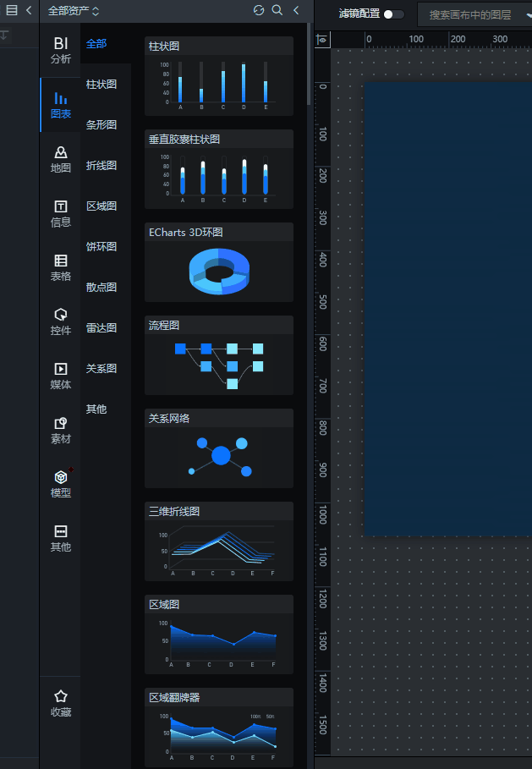532x769 pixels.
Task: Open the 媒体 media category
Action: [60, 376]
